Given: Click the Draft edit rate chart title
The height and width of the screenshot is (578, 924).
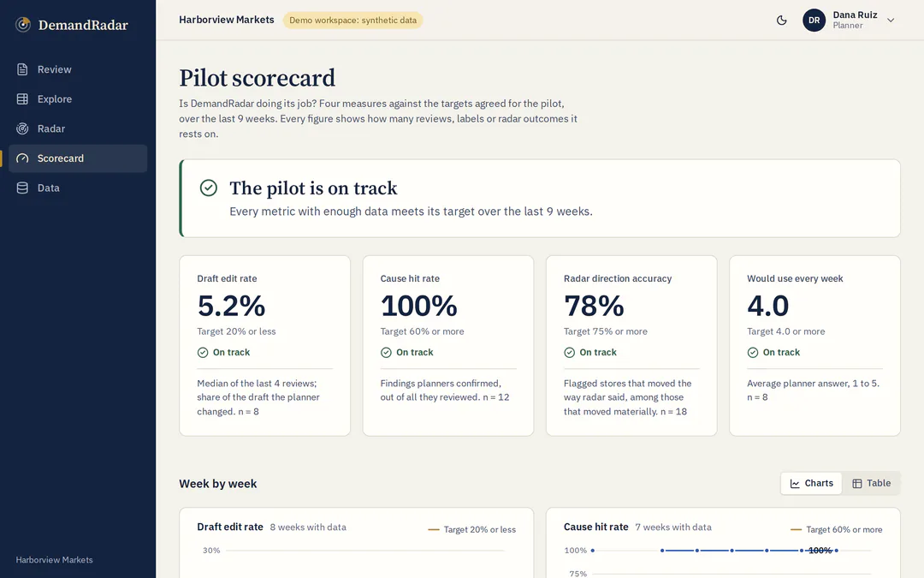Looking at the screenshot, I should pyautogui.click(x=230, y=527).
